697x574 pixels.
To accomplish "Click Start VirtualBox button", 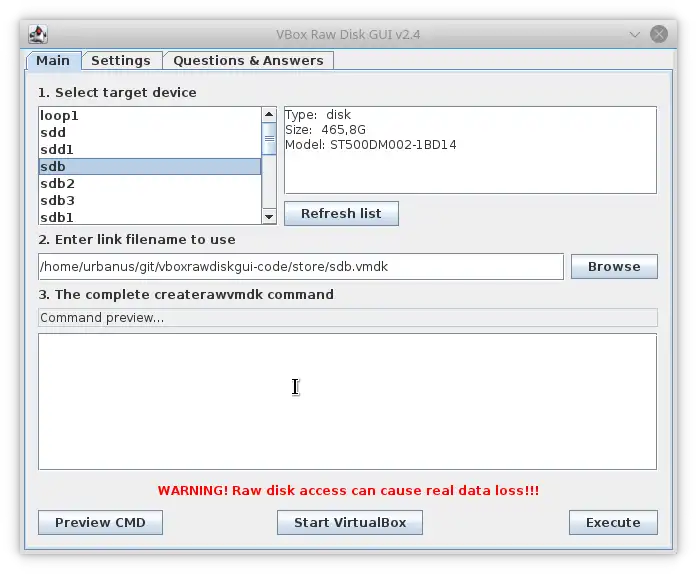I will point(350,522).
